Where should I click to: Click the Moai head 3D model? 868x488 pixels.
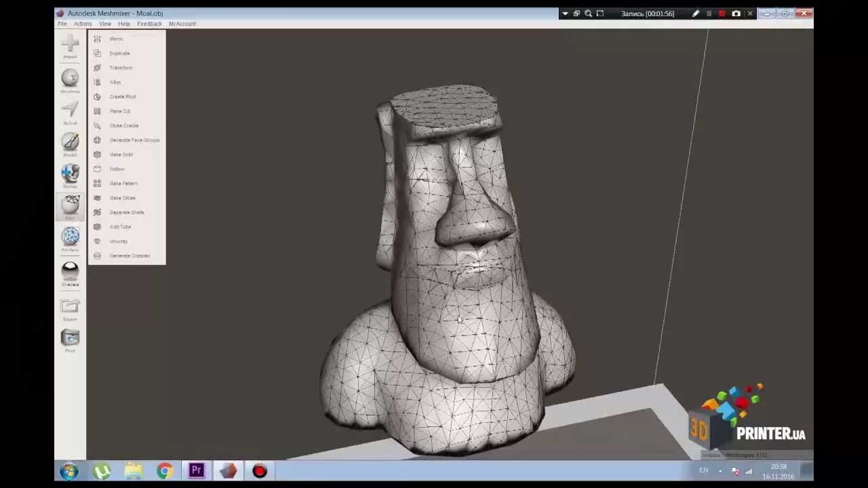[448, 271]
